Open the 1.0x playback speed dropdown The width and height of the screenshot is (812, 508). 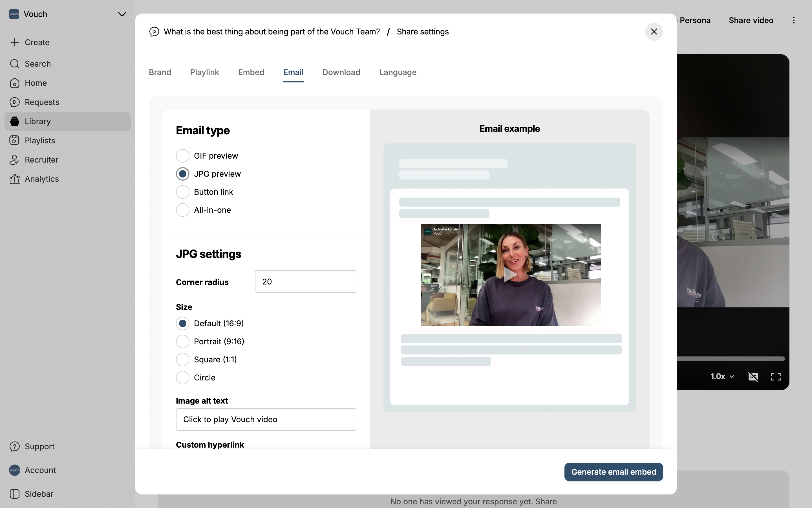pos(722,376)
